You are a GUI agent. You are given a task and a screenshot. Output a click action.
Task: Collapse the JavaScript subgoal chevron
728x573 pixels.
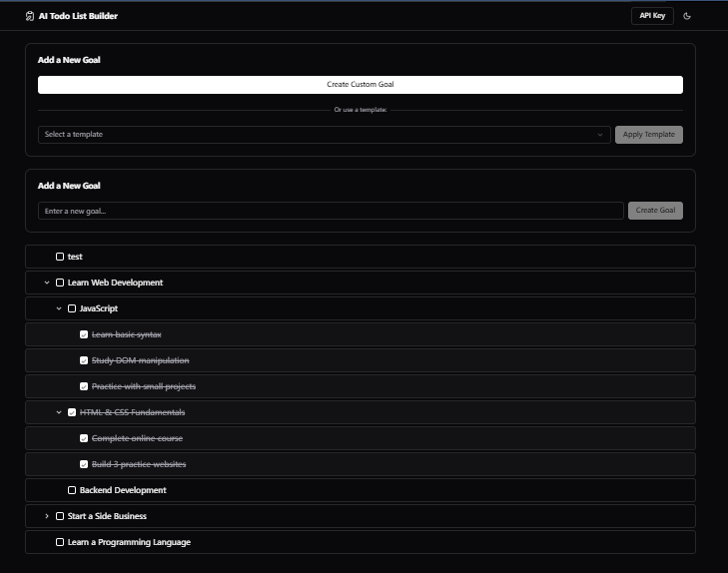pos(59,309)
